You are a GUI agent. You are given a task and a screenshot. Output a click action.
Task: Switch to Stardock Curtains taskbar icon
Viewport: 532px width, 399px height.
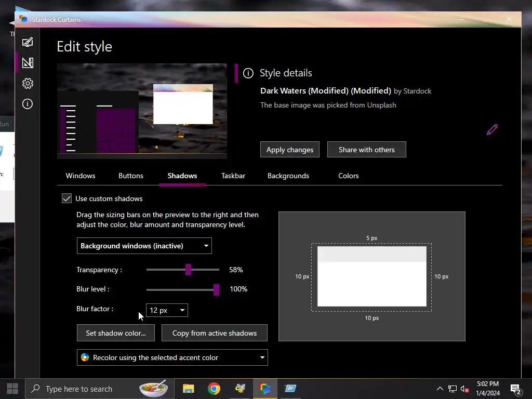pyautogui.click(x=265, y=389)
